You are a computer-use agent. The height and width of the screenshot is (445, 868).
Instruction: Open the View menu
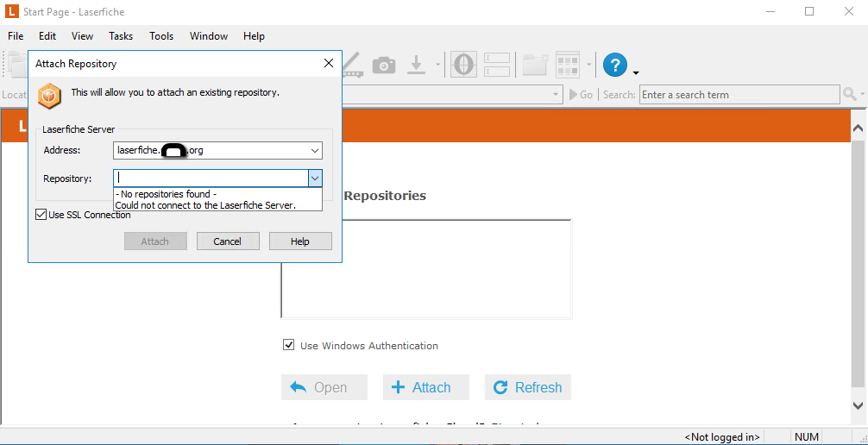tap(83, 36)
